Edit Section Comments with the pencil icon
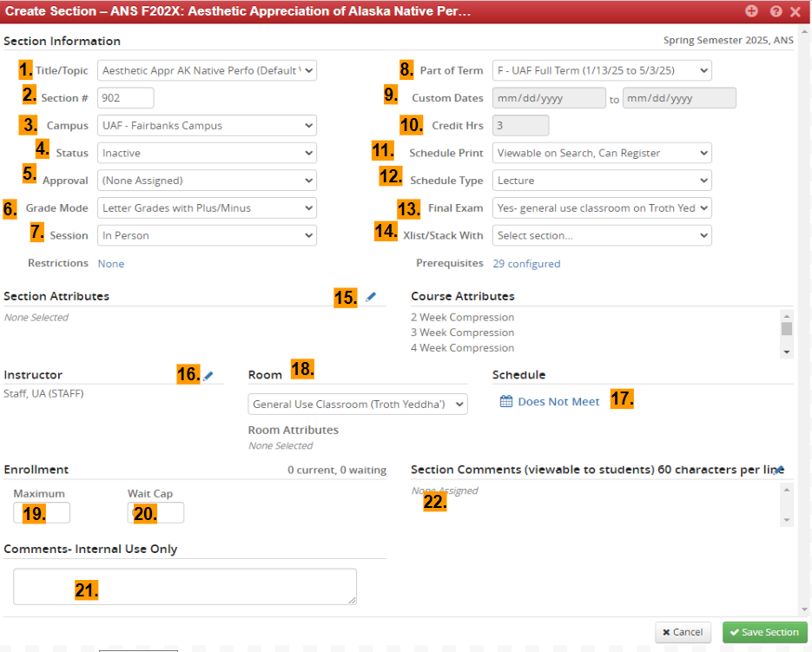 coord(780,470)
